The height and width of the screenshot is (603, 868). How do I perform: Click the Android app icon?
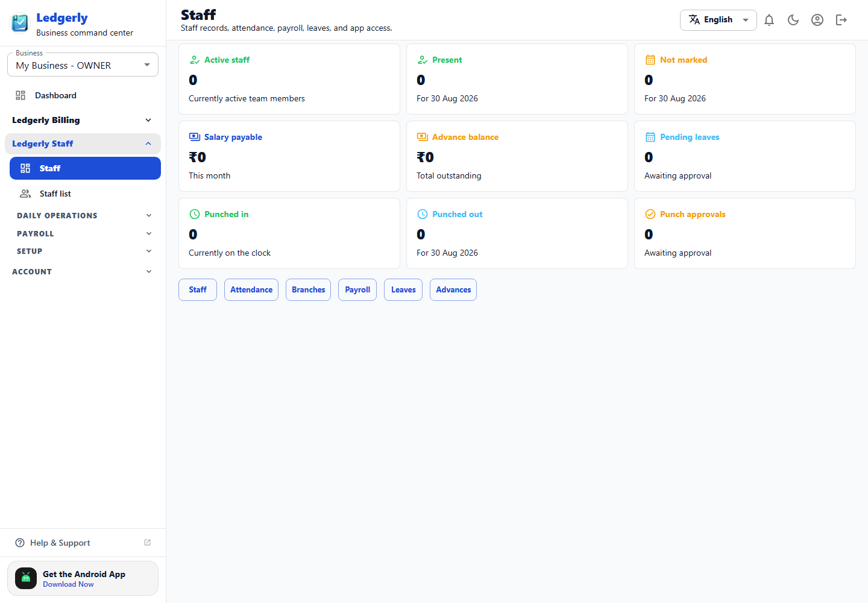tap(26, 578)
